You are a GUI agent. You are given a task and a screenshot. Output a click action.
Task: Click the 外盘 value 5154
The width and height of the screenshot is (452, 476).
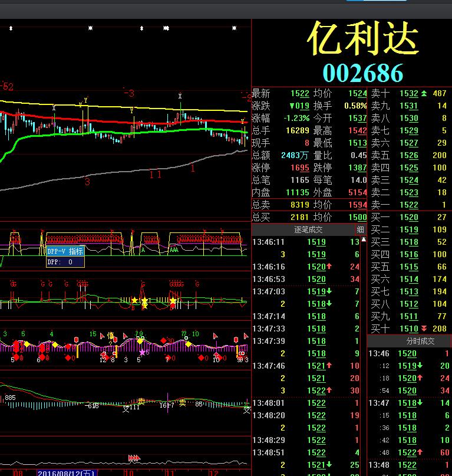[357, 192]
